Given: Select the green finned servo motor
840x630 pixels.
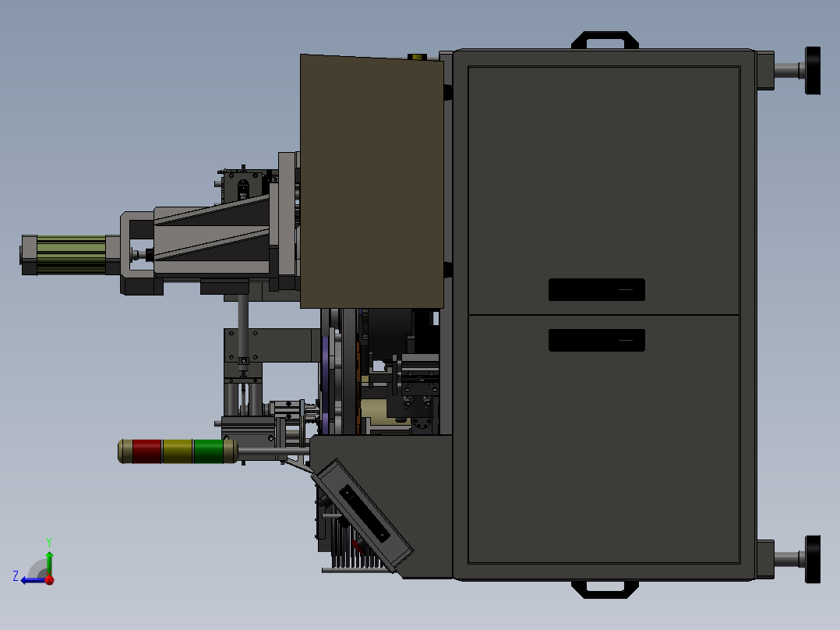Looking at the screenshot, I should point(71,255).
